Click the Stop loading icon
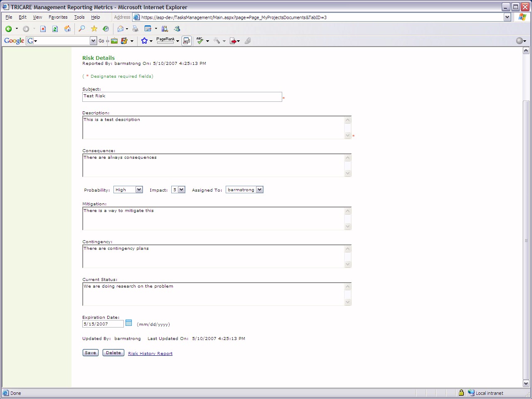The width and height of the screenshot is (532, 399). click(43, 29)
